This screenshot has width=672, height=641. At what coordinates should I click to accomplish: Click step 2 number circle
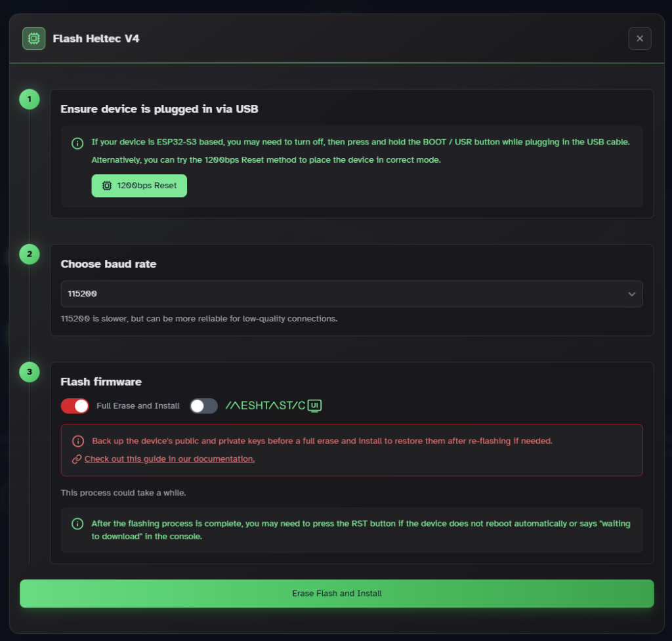(30, 255)
